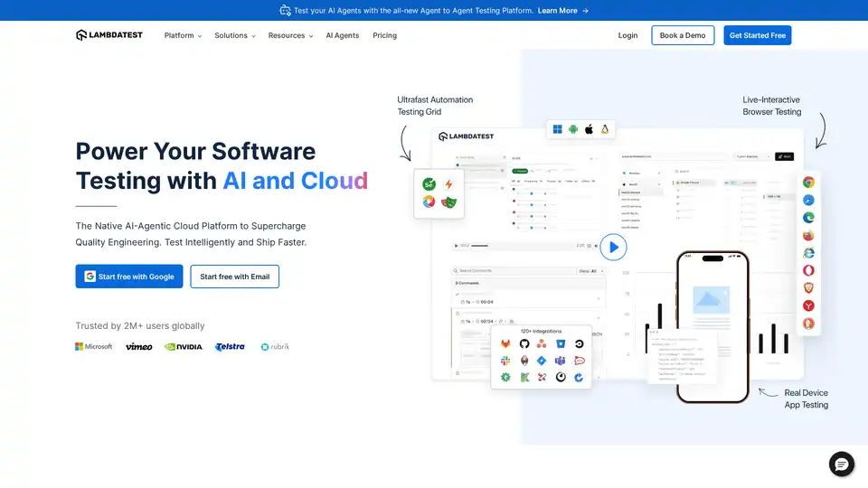Viewport: 868px width, 488px height.
Task: Click the Microsoft Edge browser icon
Action: click(x=808, y=217)
